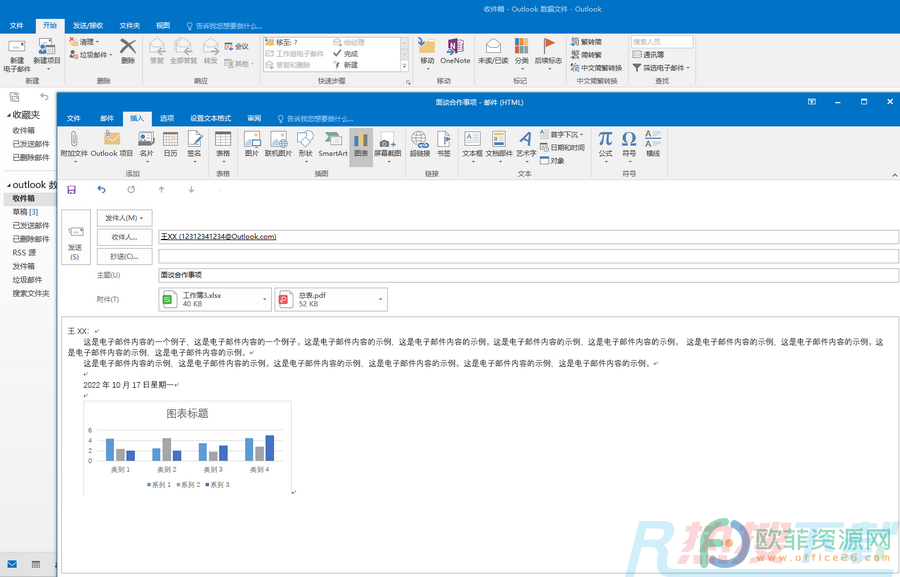This screenshot has height=577, width=900.
Task: Click New Email (新建电子邮件) in Outlook
Action: click(17, 56)
